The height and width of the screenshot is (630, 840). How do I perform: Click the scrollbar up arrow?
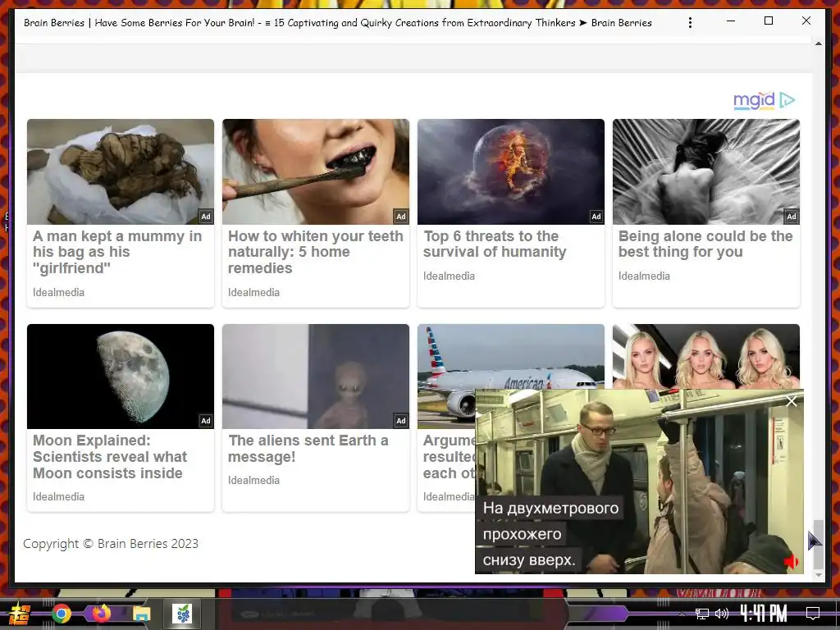818,43
